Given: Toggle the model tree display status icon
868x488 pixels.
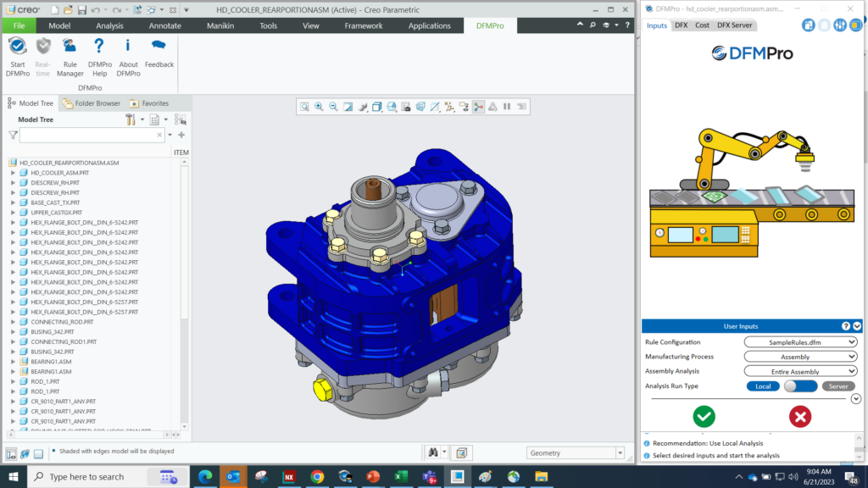Looking at the screenshot, I should (11, 454).
